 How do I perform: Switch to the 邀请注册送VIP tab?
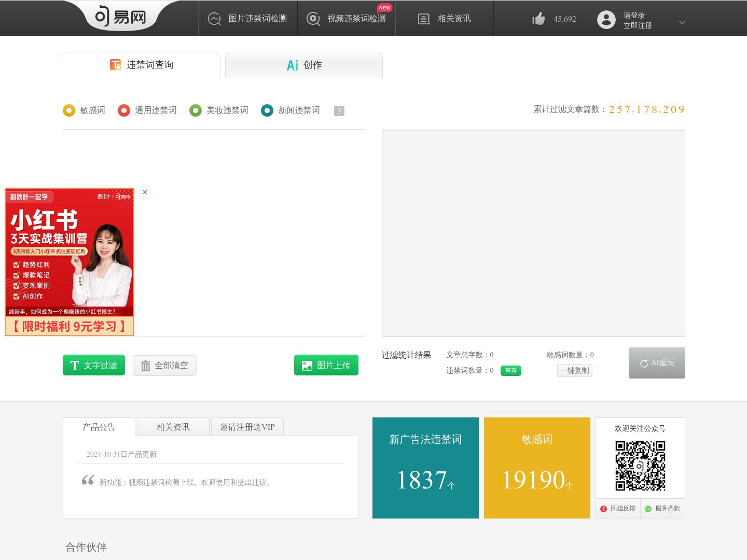coord(247,427)
